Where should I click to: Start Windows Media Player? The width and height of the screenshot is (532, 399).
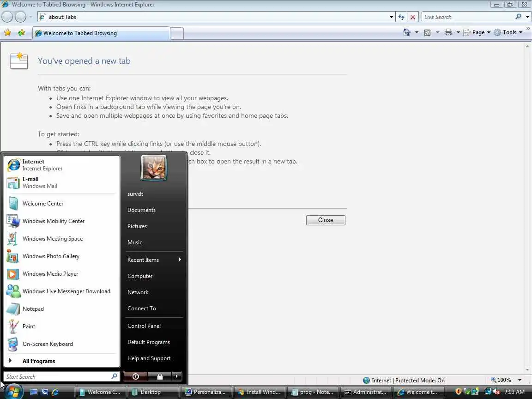coord(62,274)
